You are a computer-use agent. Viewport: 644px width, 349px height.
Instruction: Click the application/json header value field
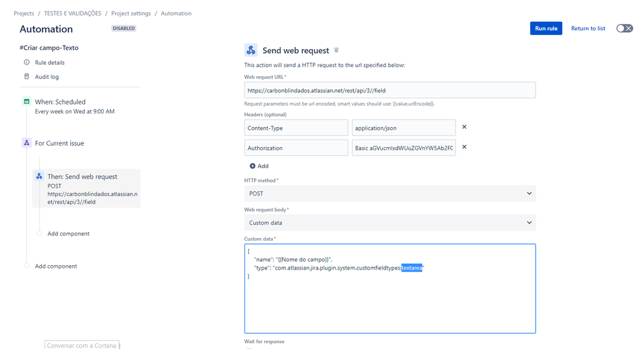(404, 128)
